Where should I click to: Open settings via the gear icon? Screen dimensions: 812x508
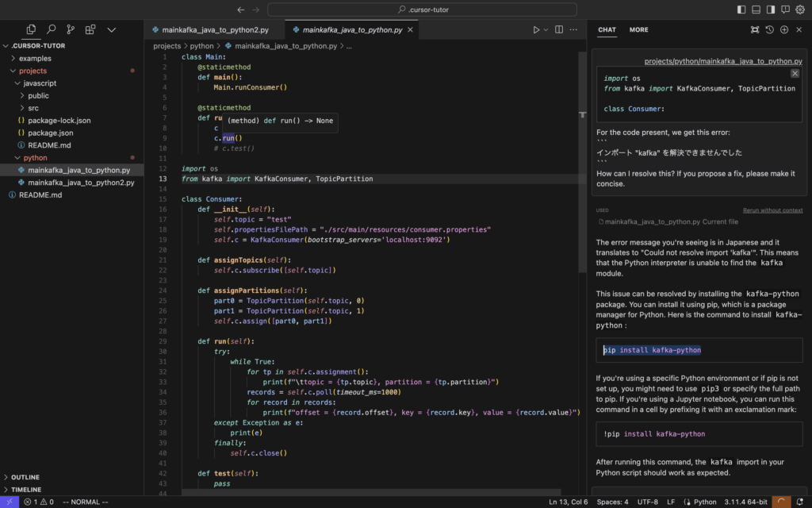click(799, 10)
